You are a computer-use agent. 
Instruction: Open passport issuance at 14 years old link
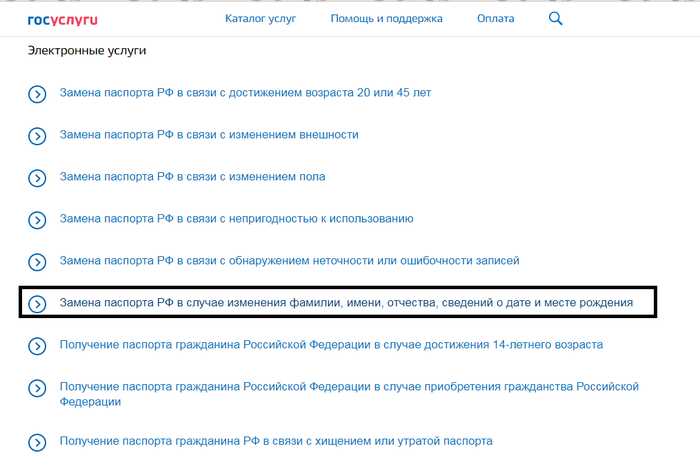pos(331,345)
